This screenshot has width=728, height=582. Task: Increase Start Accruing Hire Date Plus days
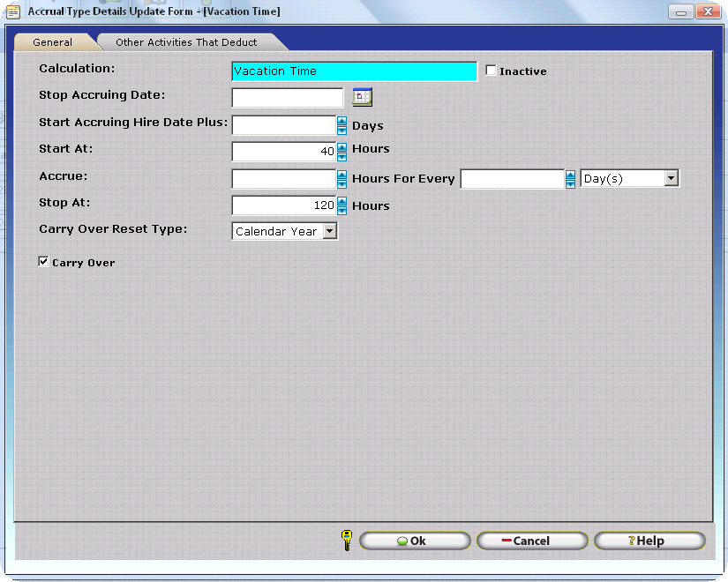point(341,121)
